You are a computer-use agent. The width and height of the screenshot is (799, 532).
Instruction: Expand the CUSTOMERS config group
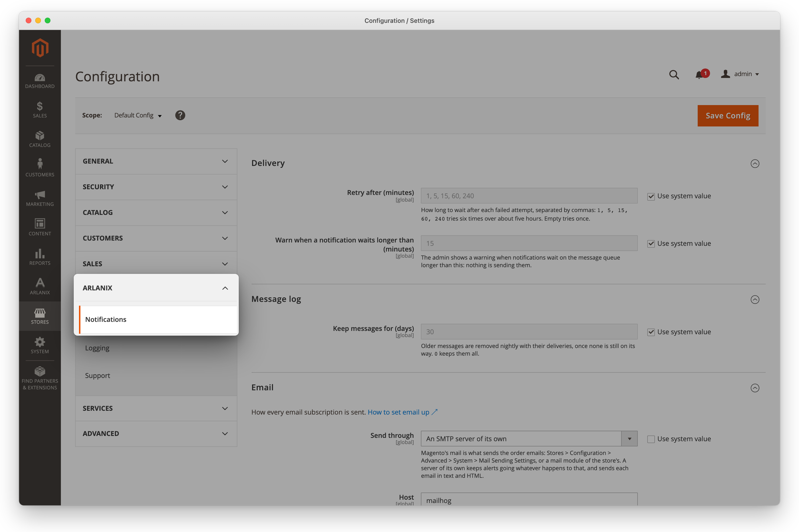click(156, 238)
